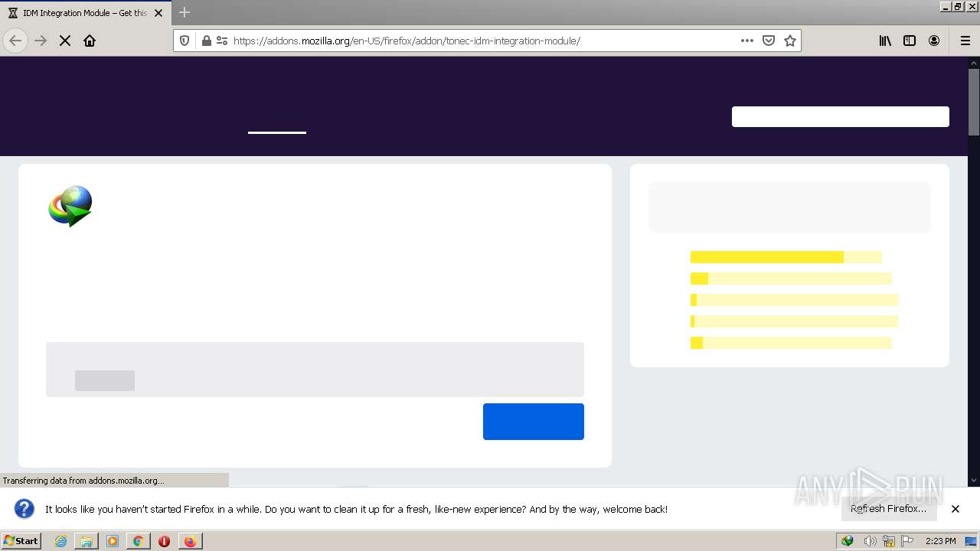The width and height of the screenshot is (980, 551).
Task: Open the Firefox Account menu
Action: point(934,41)
